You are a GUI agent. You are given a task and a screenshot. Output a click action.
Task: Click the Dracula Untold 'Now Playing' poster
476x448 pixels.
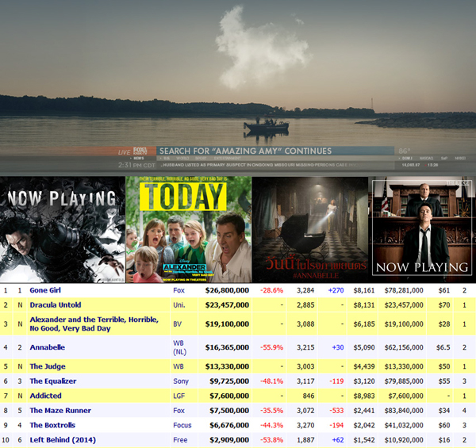point(63,229)
